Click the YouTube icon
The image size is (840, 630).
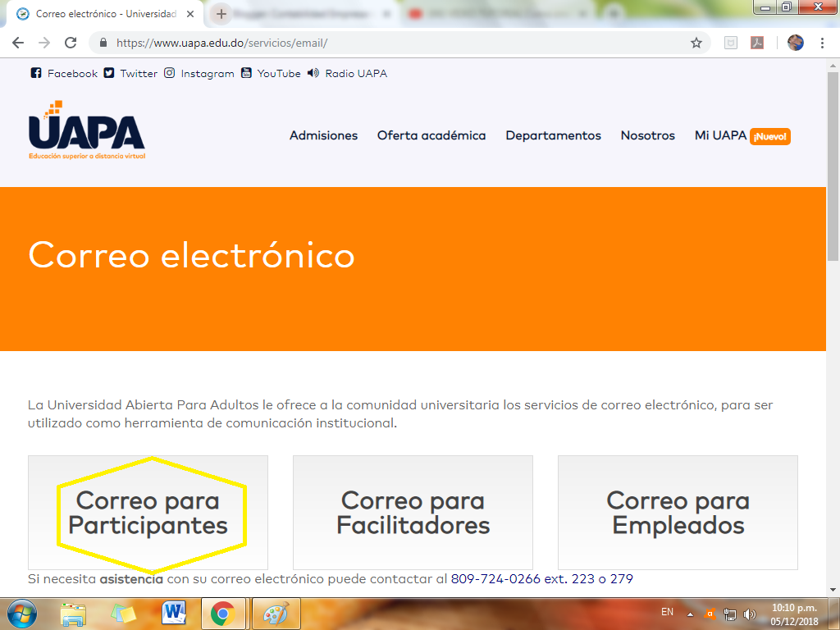244,73
